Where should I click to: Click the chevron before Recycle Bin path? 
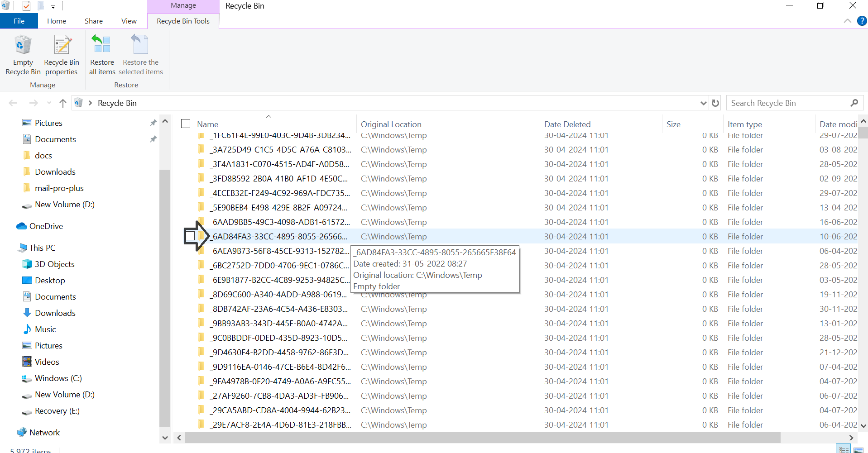(90, 103)
